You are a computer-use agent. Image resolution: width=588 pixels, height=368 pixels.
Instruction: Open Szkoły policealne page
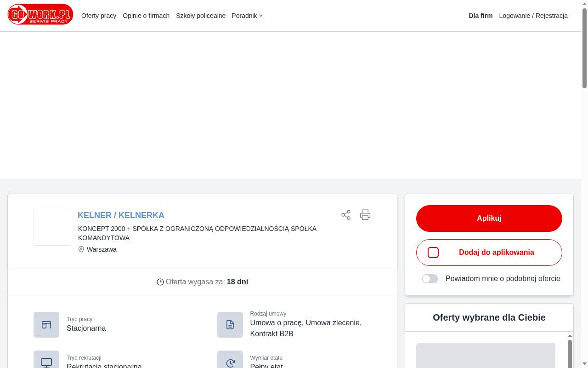click(201, 16)
